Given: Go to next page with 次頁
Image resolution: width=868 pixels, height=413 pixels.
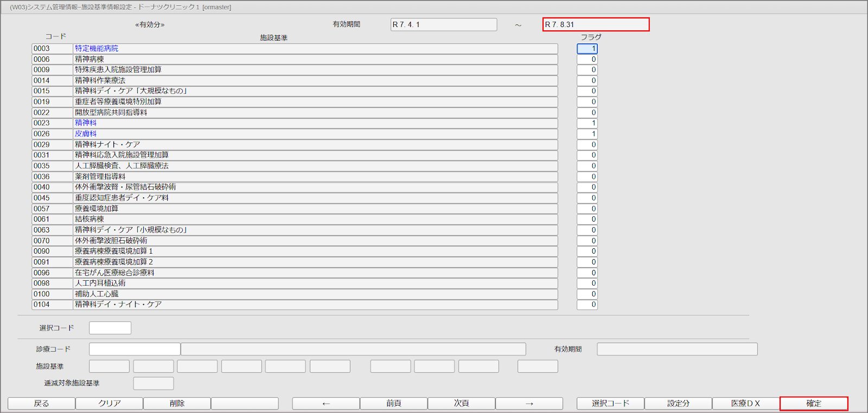Looking at the screenshot, I should pyautogui.click(x=461, y=403).
